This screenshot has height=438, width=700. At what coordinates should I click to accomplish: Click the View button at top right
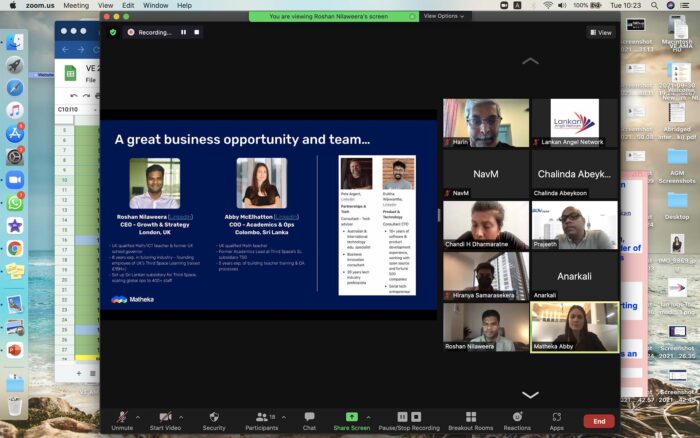pyautogui.click(x=600, y=32)
